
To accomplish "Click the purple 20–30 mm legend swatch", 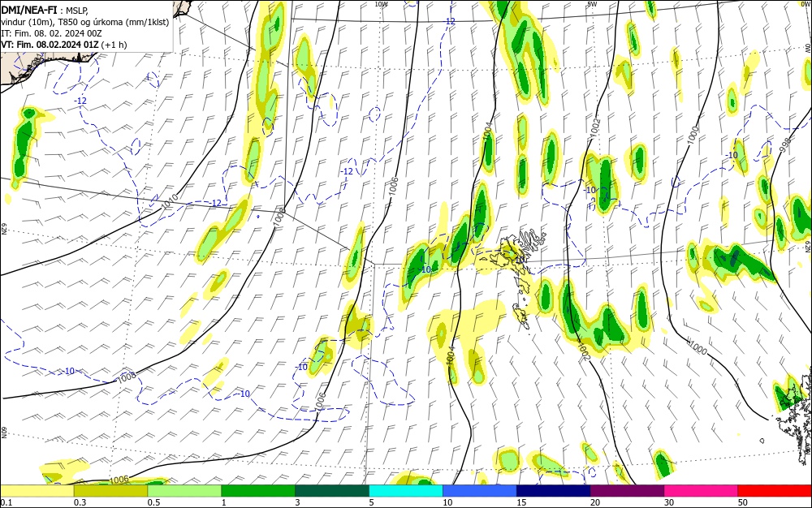I will 627,491.
